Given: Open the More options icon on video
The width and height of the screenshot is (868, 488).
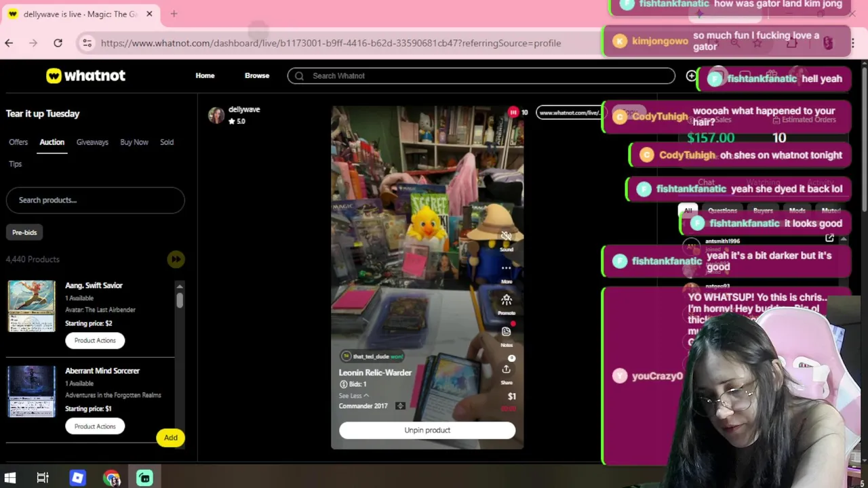Looking at the screenshot, I should tap(506, 268).
